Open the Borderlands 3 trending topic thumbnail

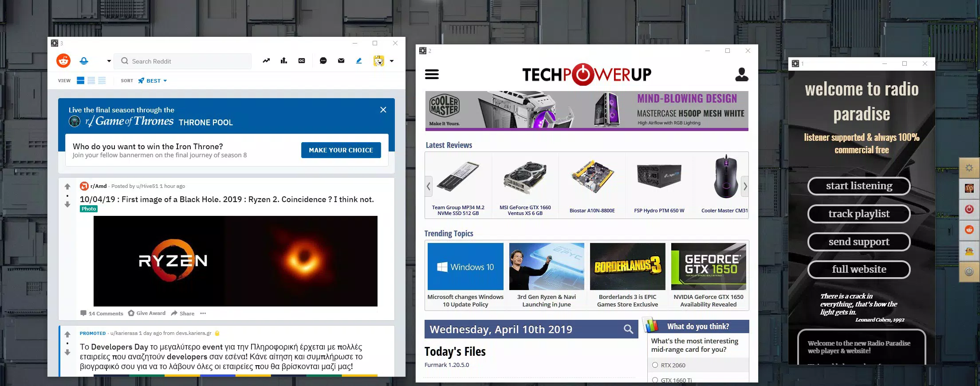click(627, 267)
